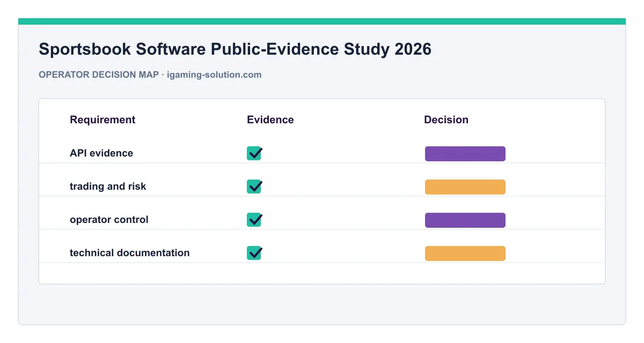
Task: Click the Sportsbook Software Public-Evidence Study 2026 title
Action: pos(235,49)
